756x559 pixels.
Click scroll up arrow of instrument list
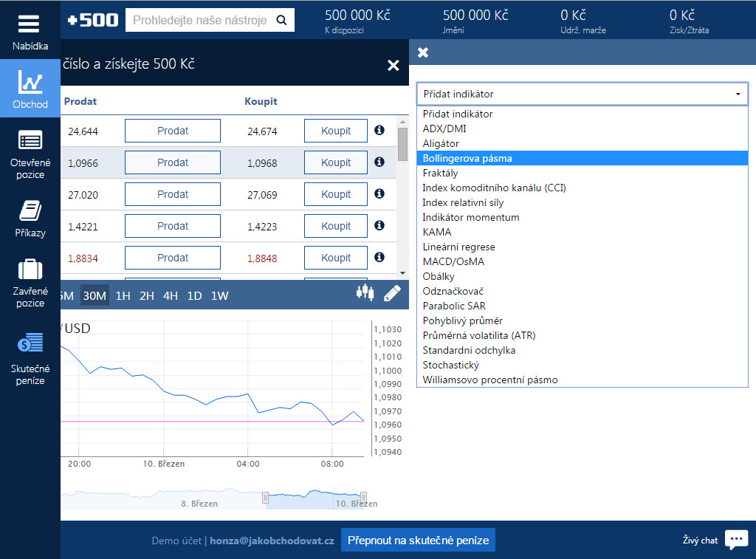402,122
